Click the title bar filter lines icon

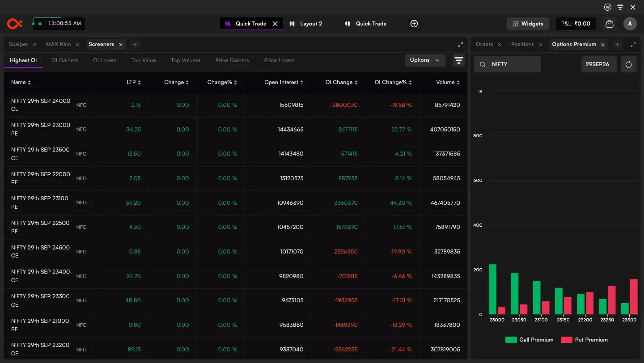pos(620,7)
